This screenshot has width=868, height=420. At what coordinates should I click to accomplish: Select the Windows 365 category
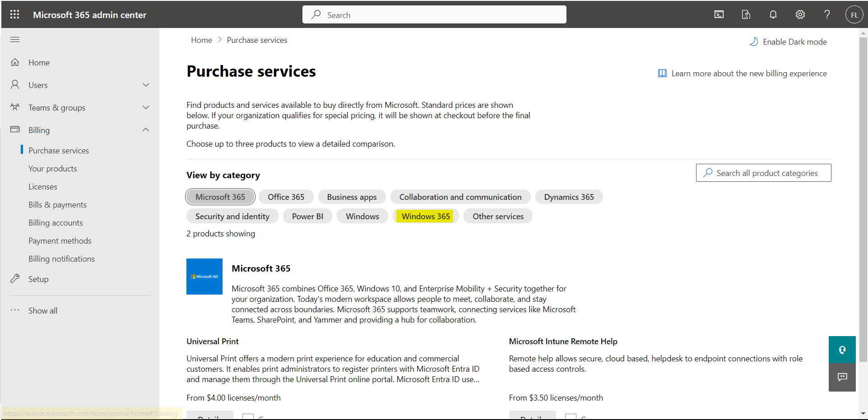click(x=425, y=216)
